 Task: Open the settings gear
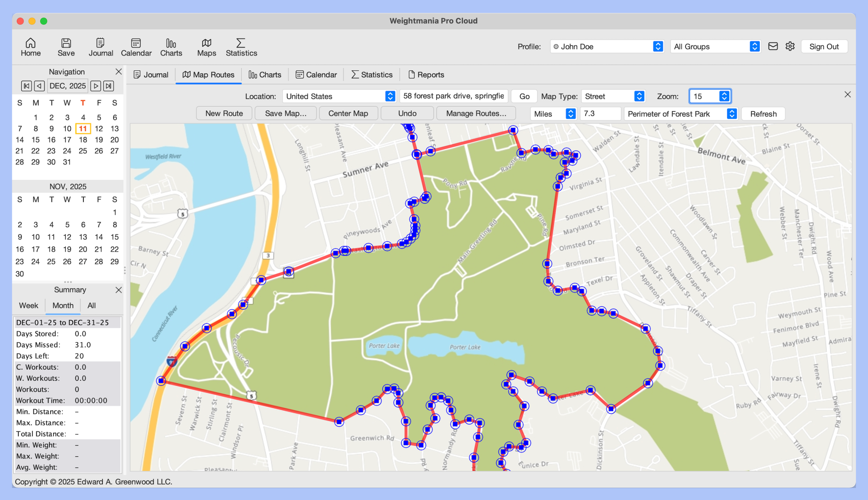click(790, 46)
